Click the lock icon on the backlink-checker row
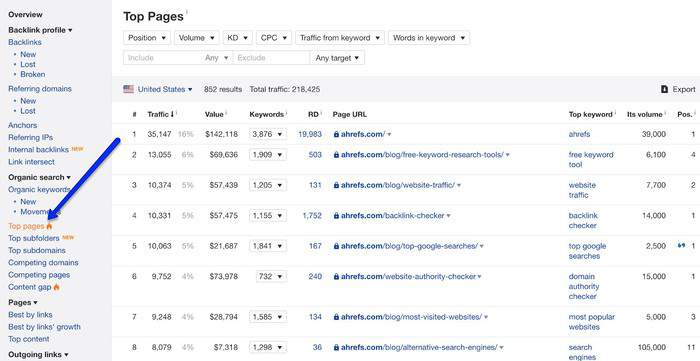700x361 pixels. click(x=336, y=216)
